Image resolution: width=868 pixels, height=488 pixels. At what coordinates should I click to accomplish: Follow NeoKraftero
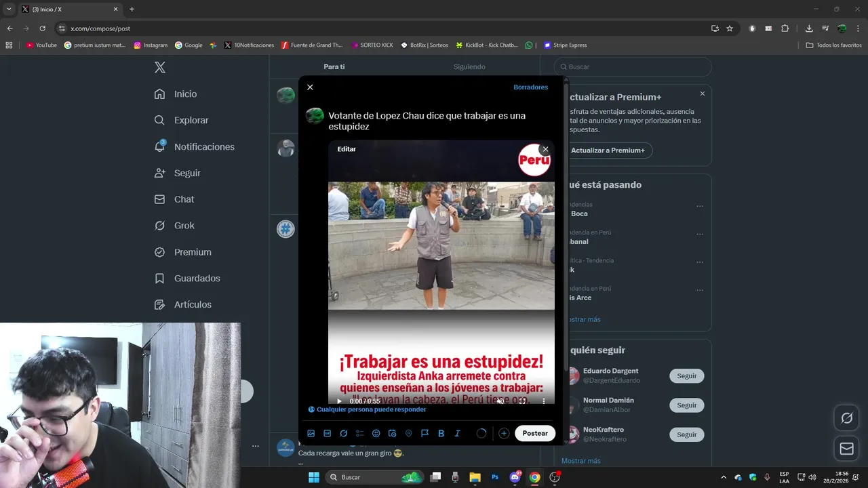686,434
